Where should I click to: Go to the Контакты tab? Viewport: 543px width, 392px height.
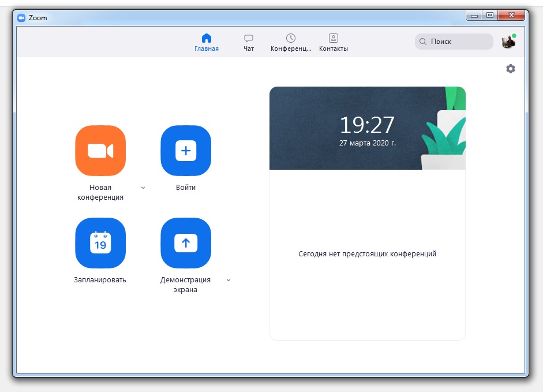pyautogui.click(x=334, y=43)
